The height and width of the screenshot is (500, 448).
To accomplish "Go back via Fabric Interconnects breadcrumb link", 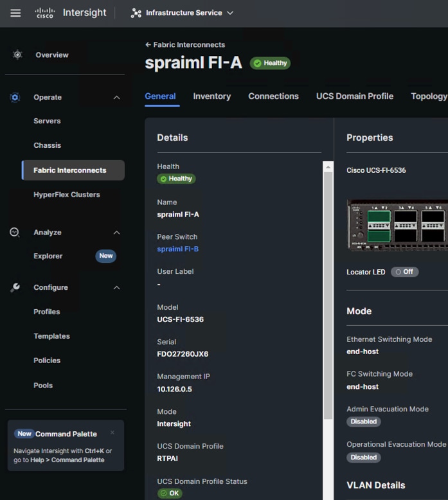I will point(189,44).
